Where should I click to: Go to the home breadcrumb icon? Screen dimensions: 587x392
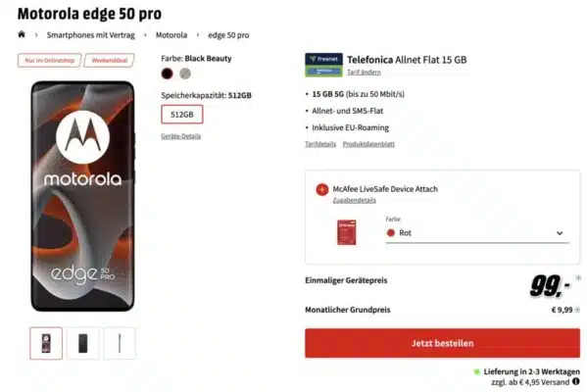pos(22,34)
